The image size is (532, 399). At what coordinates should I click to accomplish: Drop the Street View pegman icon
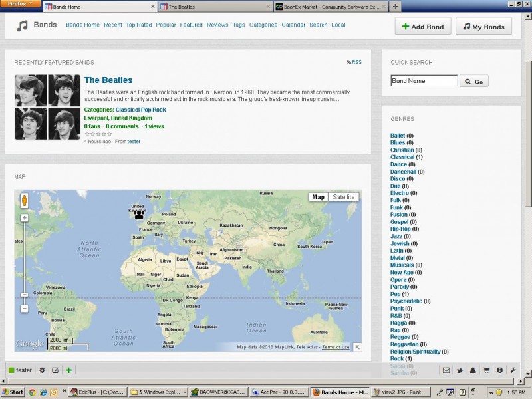24,201
